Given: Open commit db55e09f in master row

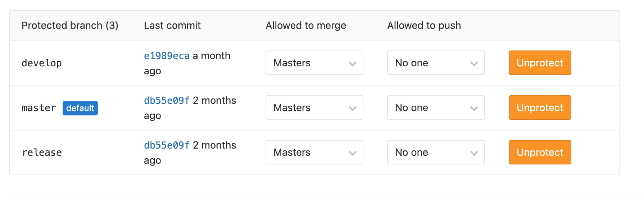Looking at the screenshot, I should [x=167, y=101].
